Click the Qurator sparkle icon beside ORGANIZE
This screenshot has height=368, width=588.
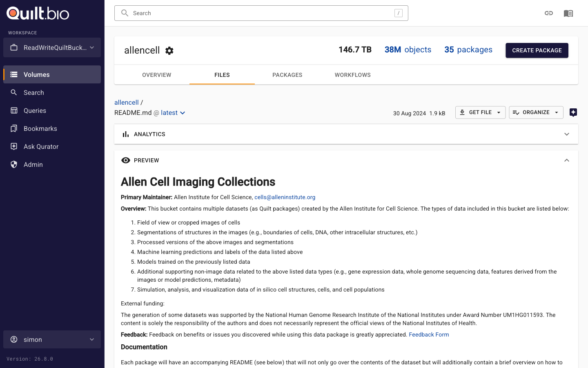pos(573,112)
